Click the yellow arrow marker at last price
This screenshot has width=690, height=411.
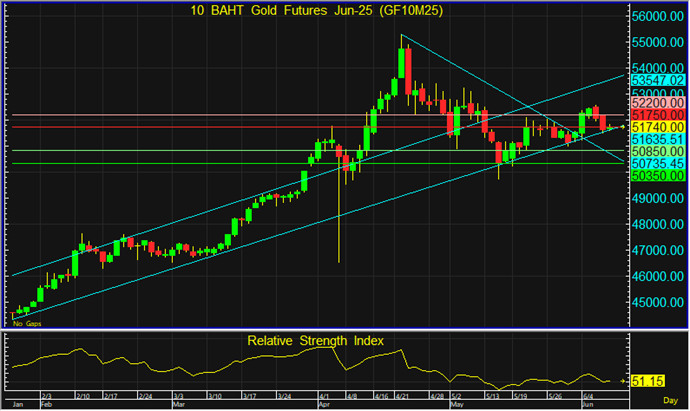(x=623, y=127)
